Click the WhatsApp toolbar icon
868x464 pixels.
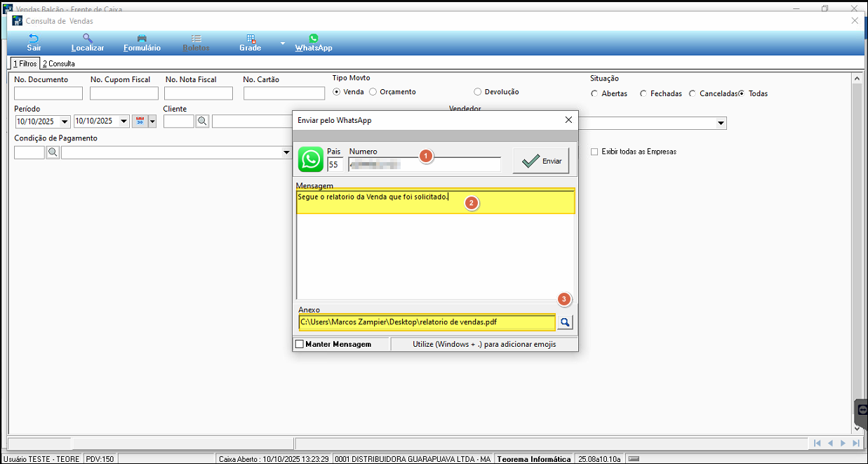point(314,43)
